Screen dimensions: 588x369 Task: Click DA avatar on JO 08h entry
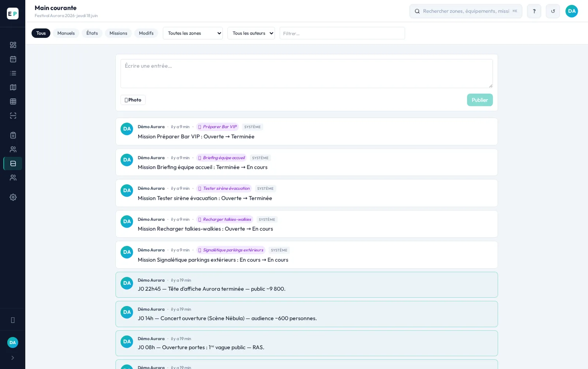click(x=127, y=341)
